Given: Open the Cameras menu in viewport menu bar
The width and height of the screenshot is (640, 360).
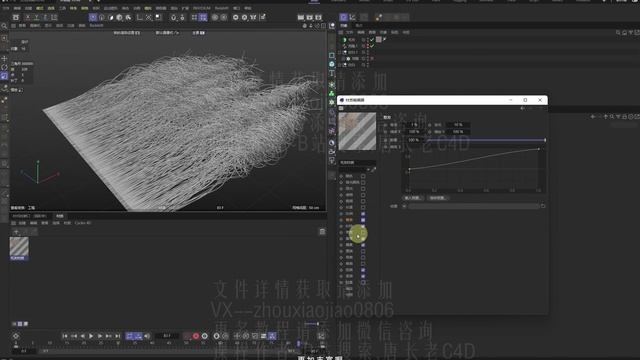Looking at the screenshot, I should [35, 25].
